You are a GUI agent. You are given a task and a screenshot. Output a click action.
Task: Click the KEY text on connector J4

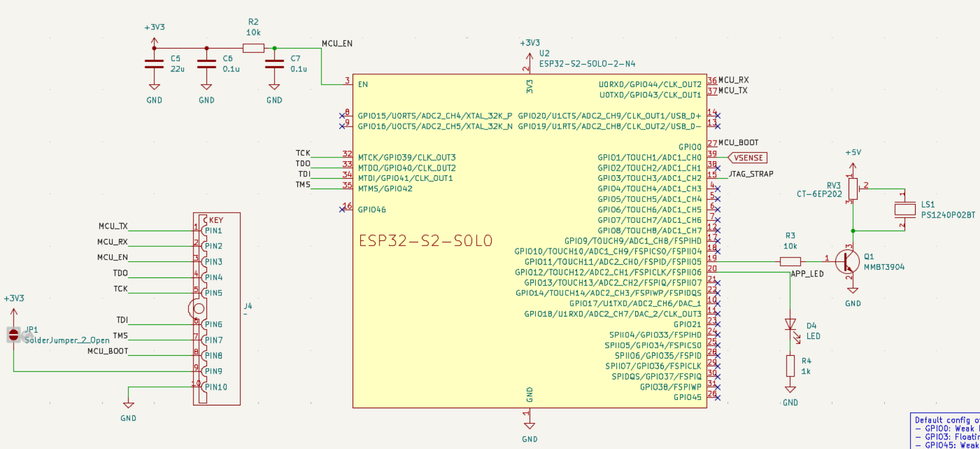[216, 220]
